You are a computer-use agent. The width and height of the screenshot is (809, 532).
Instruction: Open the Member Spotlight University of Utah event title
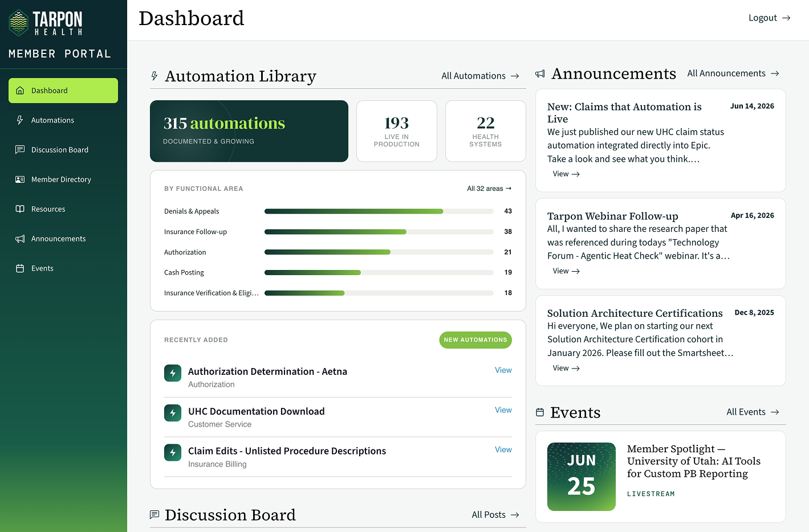tap(694, 461)
